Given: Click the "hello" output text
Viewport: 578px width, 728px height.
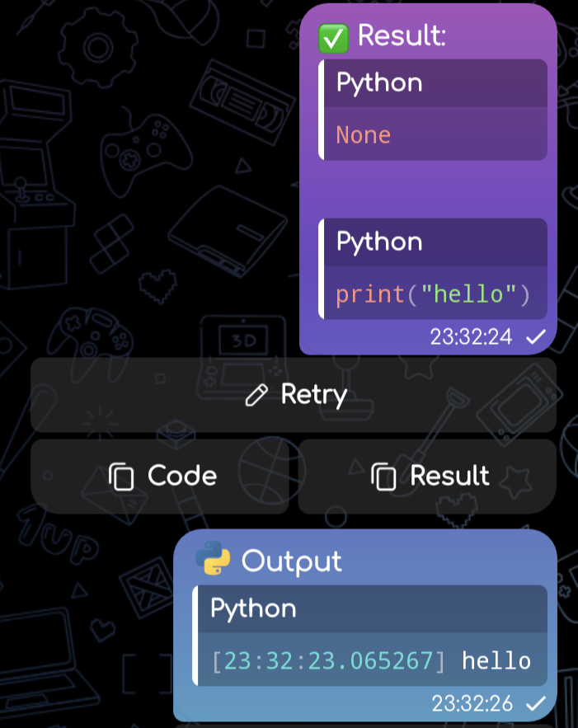Looking at the screenshot, I should [496, 660].
